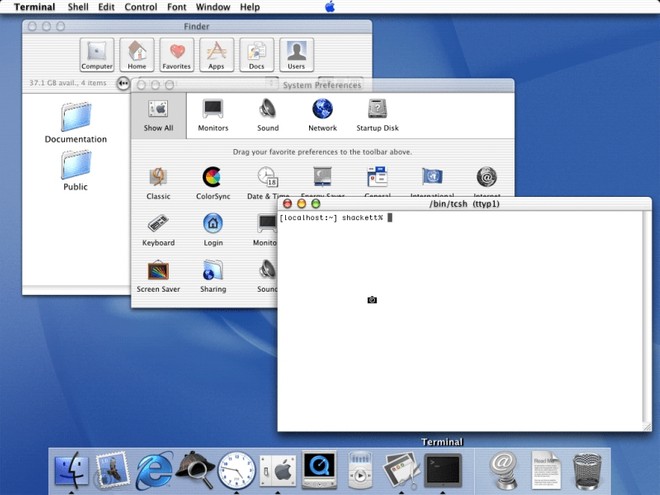Open the Keyboard preference pane

158,230
